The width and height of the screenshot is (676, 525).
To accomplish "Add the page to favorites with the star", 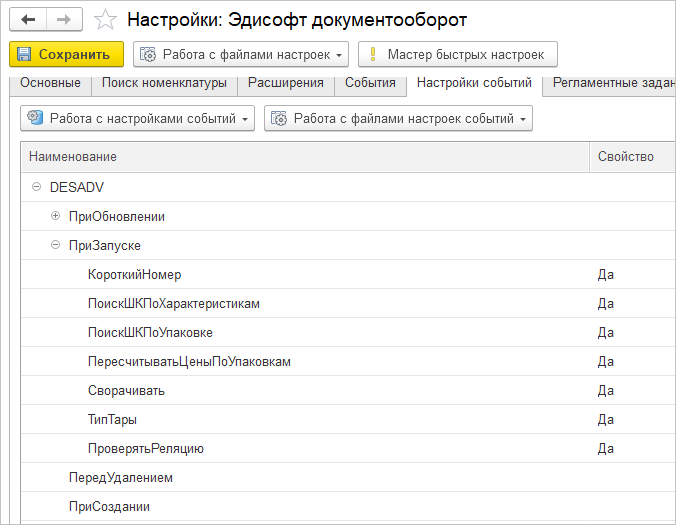I will click(104, 20).
